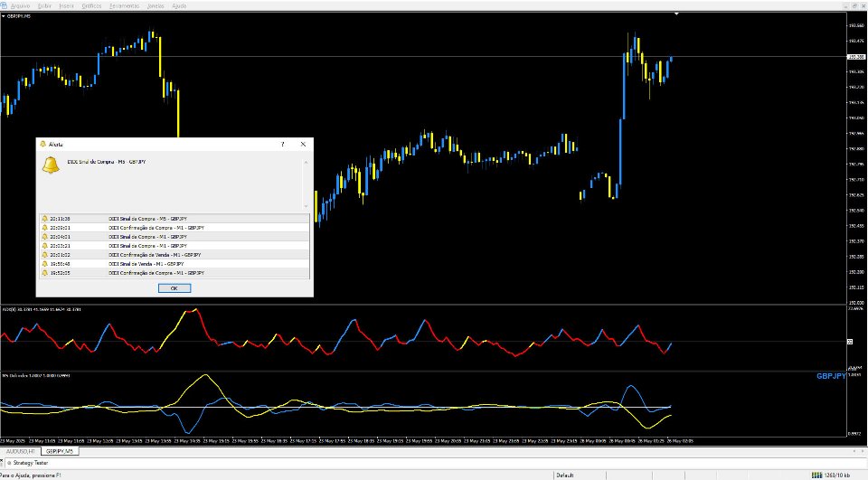This screenshot has height=480, width=868.
Task: Open the Strategy Tester panel
Action: pos(31,463)
